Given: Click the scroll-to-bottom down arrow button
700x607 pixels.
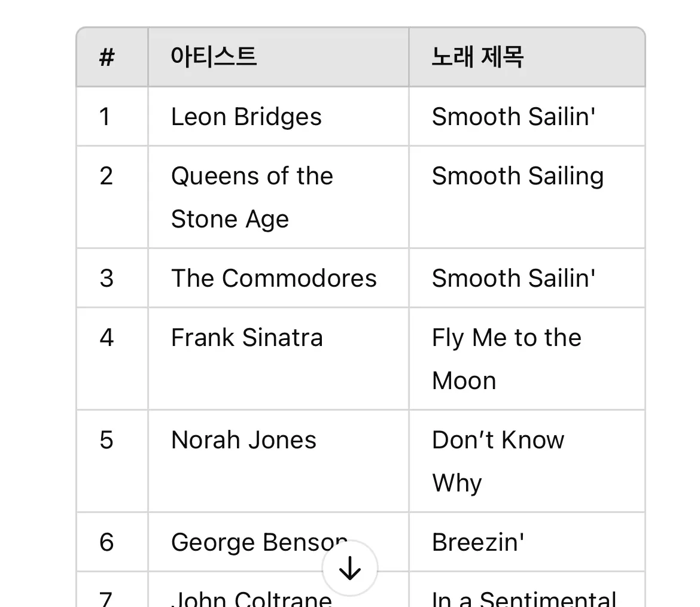Looking at the screenshot, I should point(350,569).
